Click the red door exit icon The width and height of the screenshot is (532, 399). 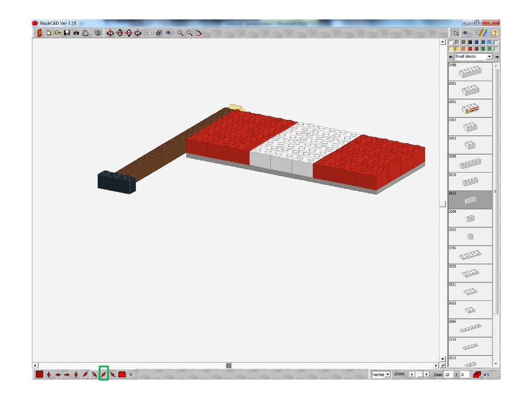[39, 33]
